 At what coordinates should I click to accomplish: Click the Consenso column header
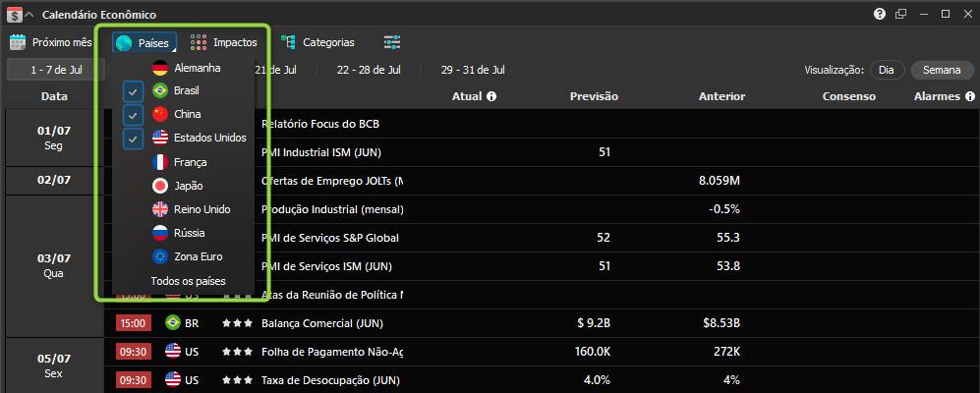pyautogui.click(x=848, y=97)
